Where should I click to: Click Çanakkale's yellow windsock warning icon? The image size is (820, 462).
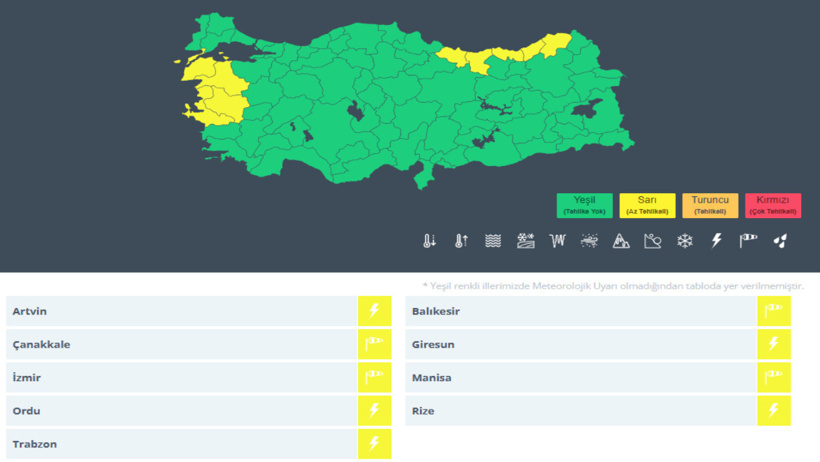pos(374,344)
